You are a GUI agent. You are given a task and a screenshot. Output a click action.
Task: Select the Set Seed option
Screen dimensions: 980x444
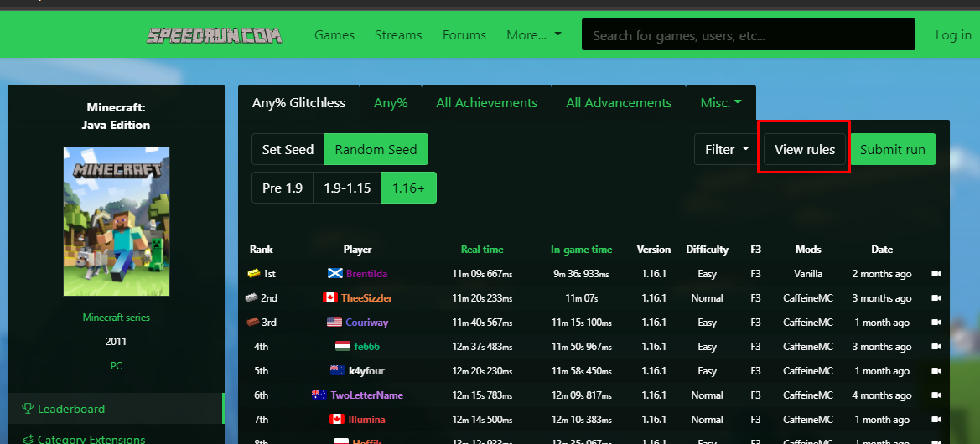(x=288, y=150)
